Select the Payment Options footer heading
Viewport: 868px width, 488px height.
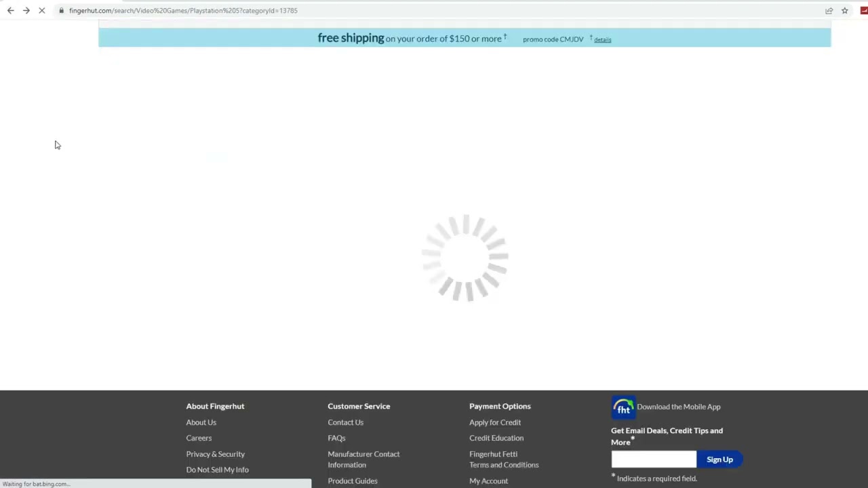(x=500, y=406)
